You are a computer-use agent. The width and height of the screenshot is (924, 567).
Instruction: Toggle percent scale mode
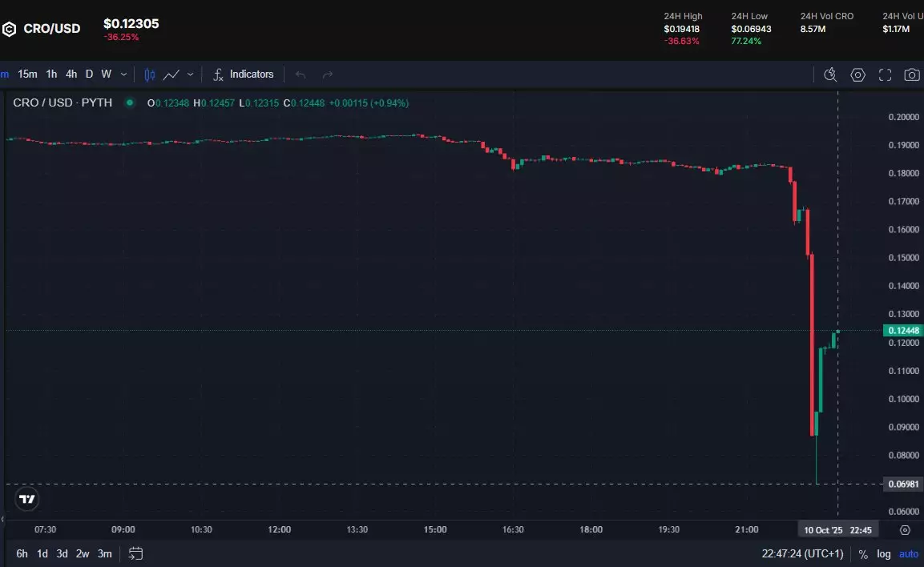point(863,554)
